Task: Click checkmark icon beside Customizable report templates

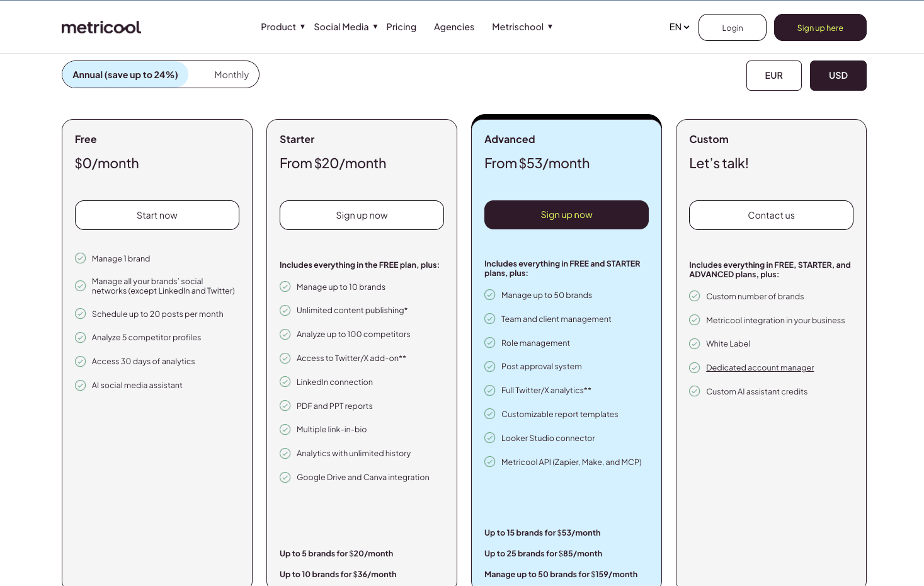Action: (490, 414)
